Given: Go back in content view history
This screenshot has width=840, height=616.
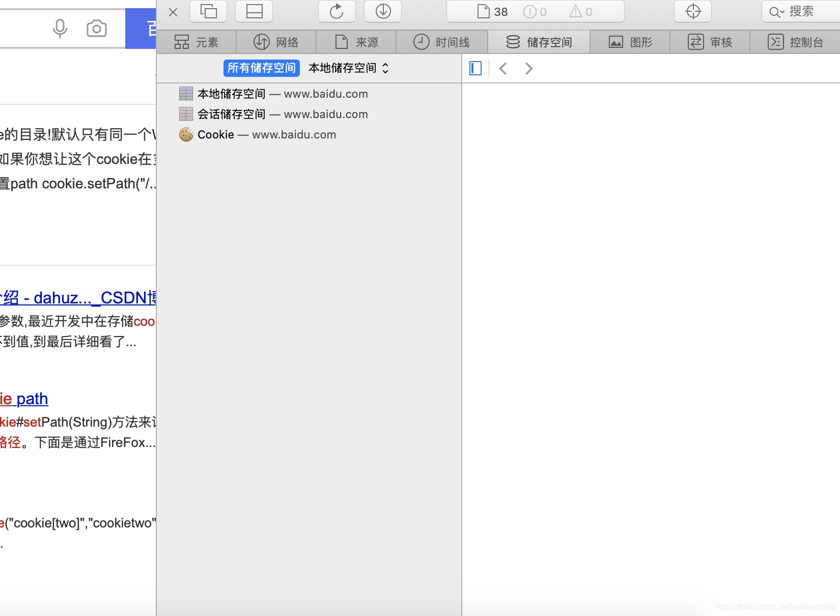Looking at the screenshot, I should [503, 68].
